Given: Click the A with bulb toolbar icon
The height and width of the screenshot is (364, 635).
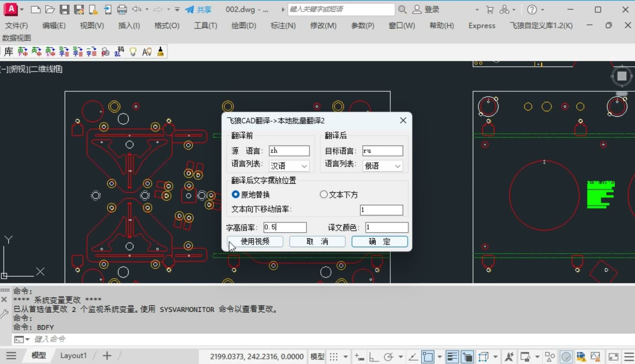Looking at the screenshot, I should [147, 52].
